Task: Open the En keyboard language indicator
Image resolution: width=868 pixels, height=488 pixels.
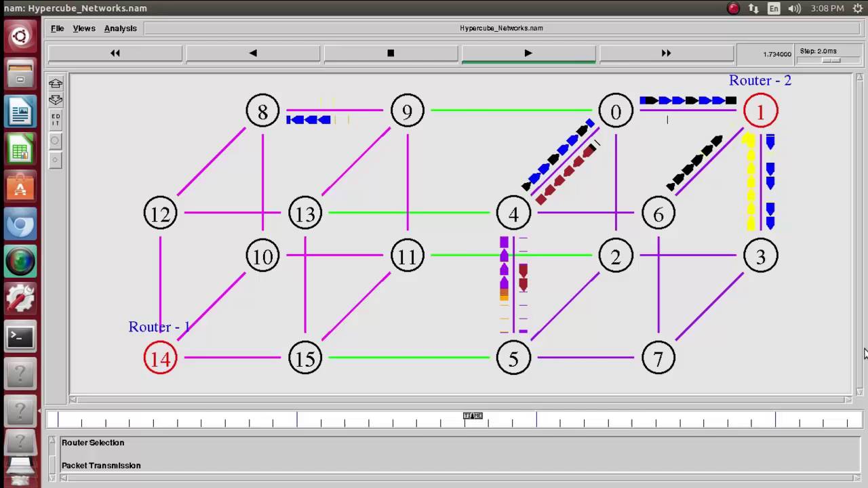Action: 774,8
